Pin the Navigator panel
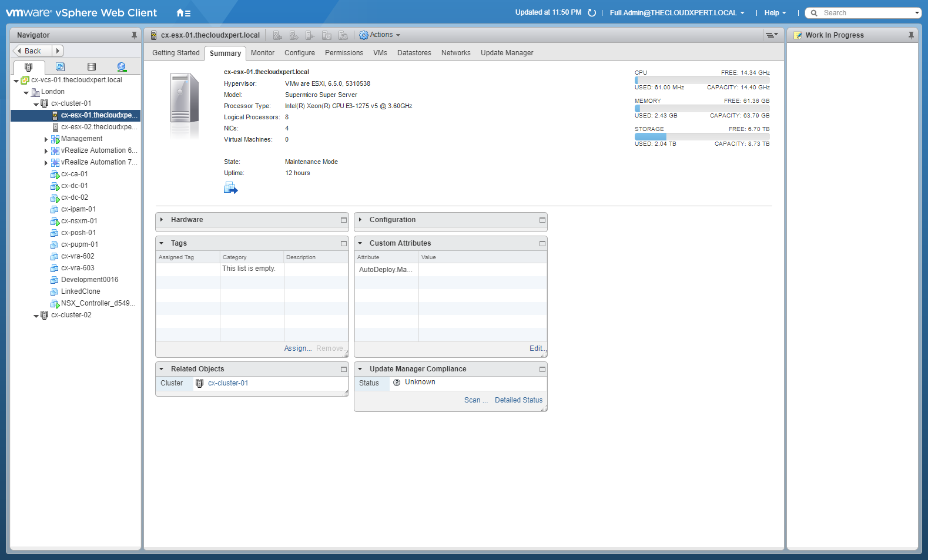The image size is (928, 560). coord(134,35)
